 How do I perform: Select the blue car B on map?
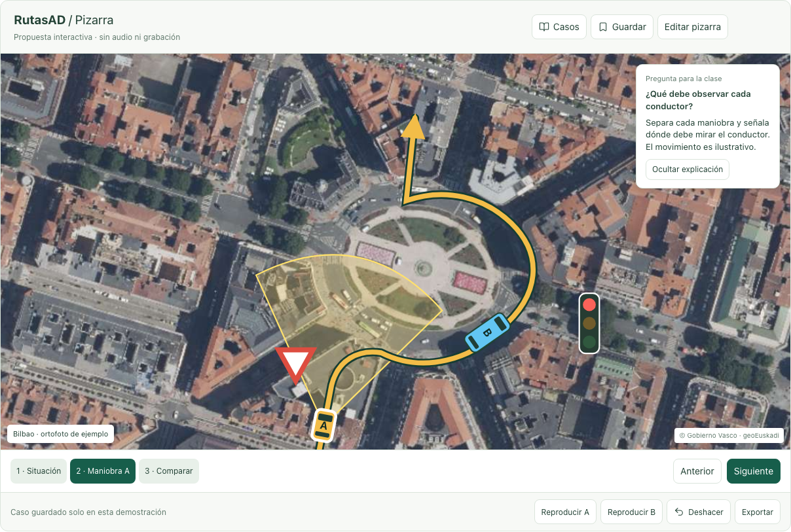(x=487, y=332)
